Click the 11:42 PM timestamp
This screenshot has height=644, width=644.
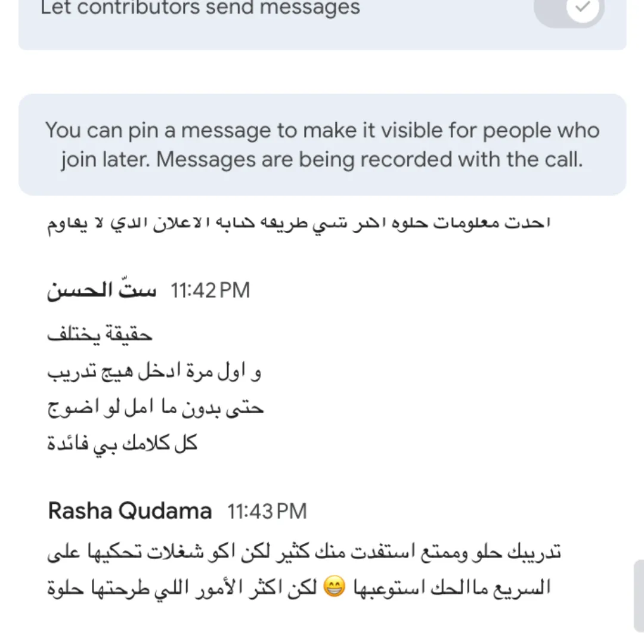pos(210,290)
